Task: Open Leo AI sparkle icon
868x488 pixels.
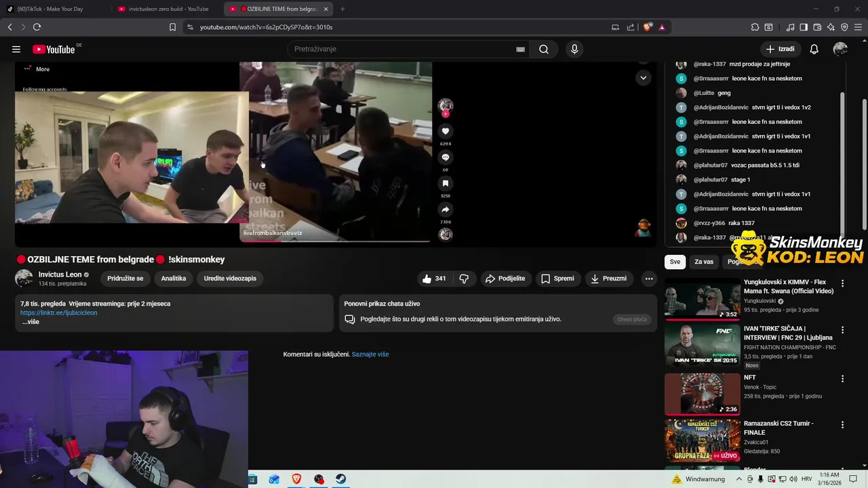Action: [x=831, y=27]
